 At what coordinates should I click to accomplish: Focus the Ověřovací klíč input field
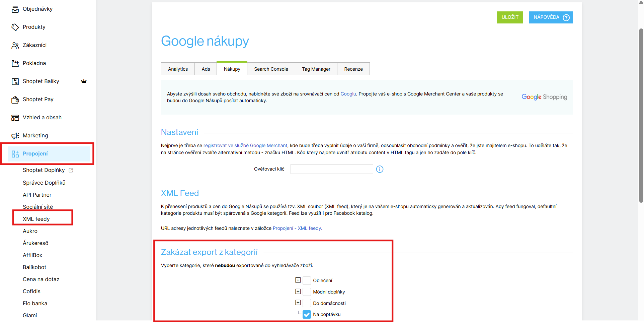pos(332,169)
